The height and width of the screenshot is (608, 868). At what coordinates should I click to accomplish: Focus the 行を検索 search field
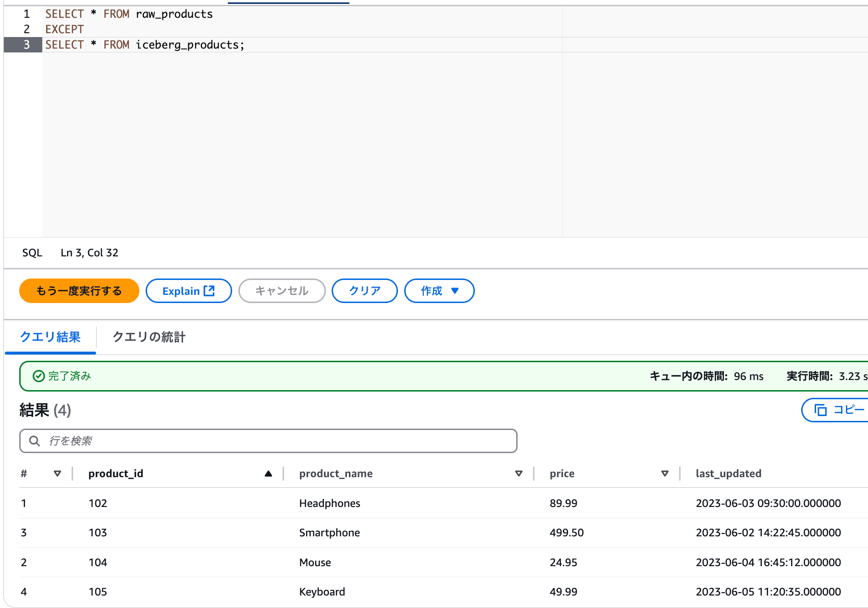pos(268,441)
